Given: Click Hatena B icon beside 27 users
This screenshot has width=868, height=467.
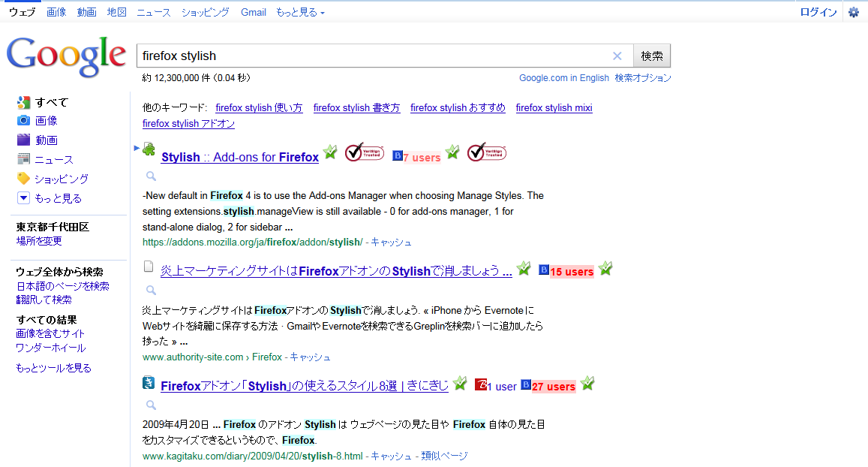Looking at the screenshot, I should (x=526, y=384).
